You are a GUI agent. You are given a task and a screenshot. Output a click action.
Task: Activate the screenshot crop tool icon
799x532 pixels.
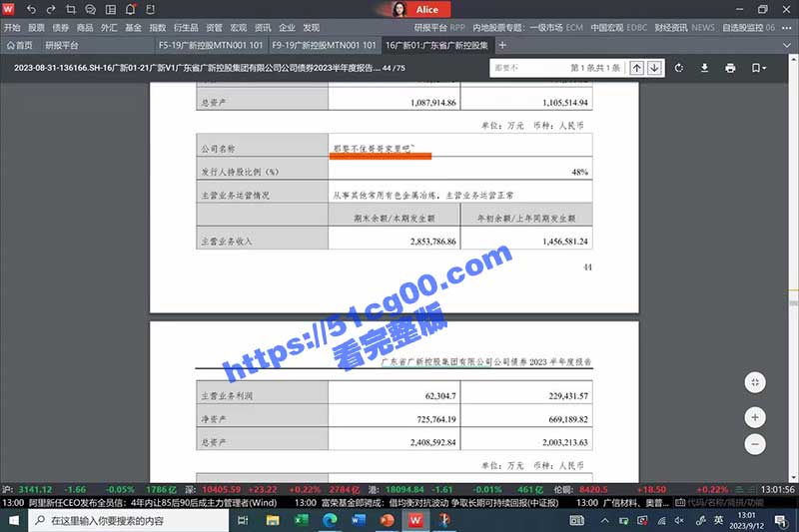[71, 9]
